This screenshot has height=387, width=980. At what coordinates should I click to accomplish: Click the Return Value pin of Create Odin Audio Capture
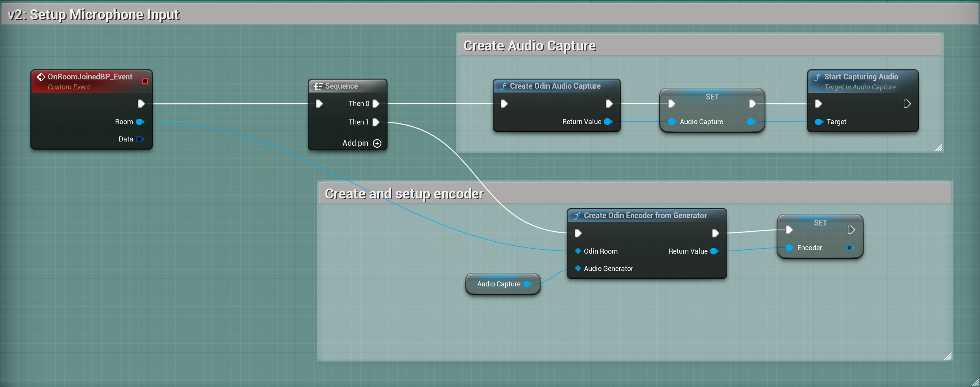[x=609, y=122]
